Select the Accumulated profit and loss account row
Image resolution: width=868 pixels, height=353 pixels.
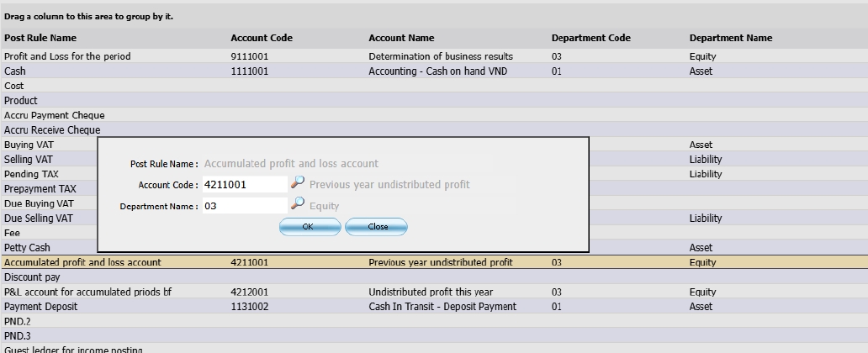82,262
